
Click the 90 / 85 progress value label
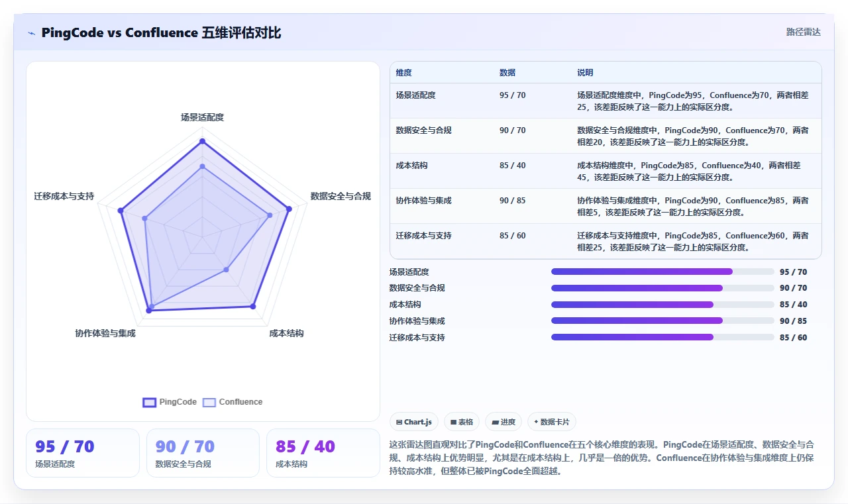point(793,321)
